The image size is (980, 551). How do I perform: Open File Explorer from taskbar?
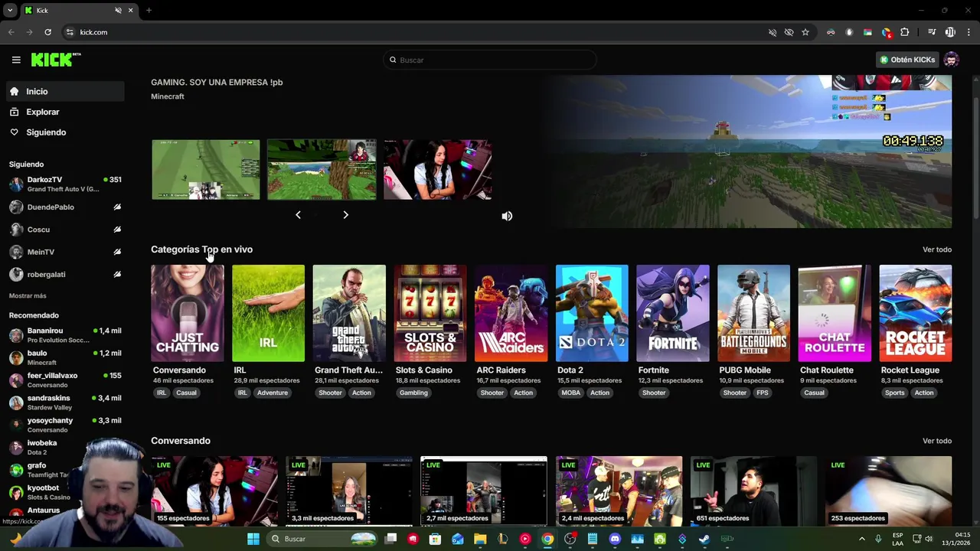[480, 539]
